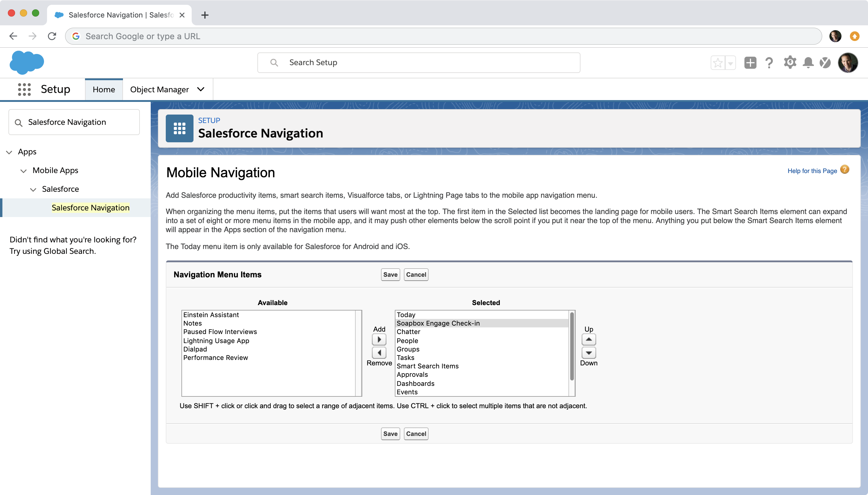Click the Chrome profile avatar
868x495 pixels.
point(835,36)
